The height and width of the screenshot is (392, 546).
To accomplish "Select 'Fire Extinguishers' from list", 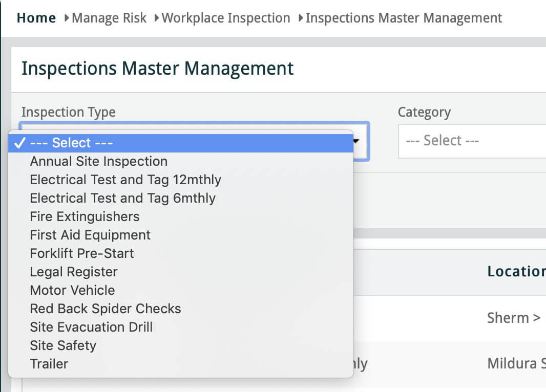I will [85, 216].
